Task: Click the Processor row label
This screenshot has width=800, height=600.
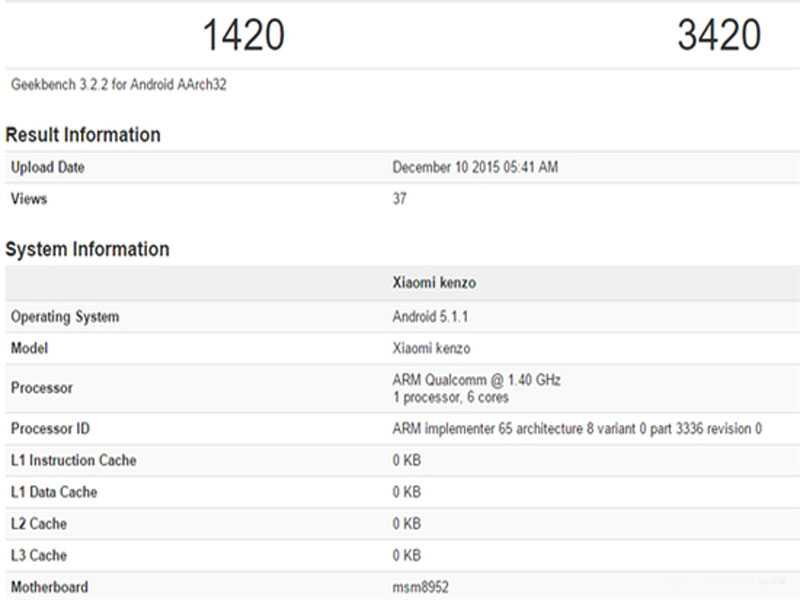Action: pyautogui.click(x=42, y=388)
